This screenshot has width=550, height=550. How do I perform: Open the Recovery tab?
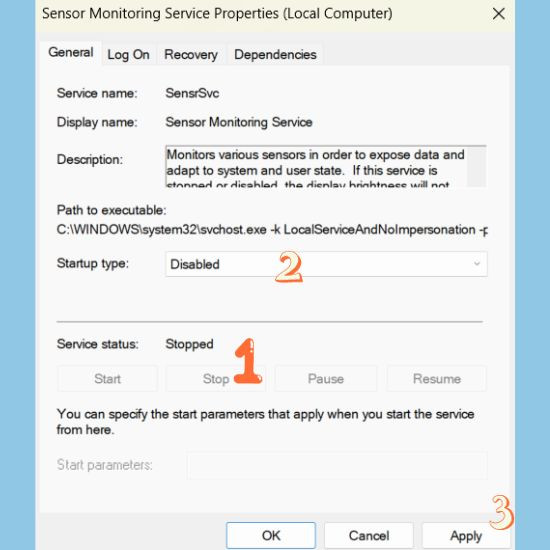click(x=191, y=55)
